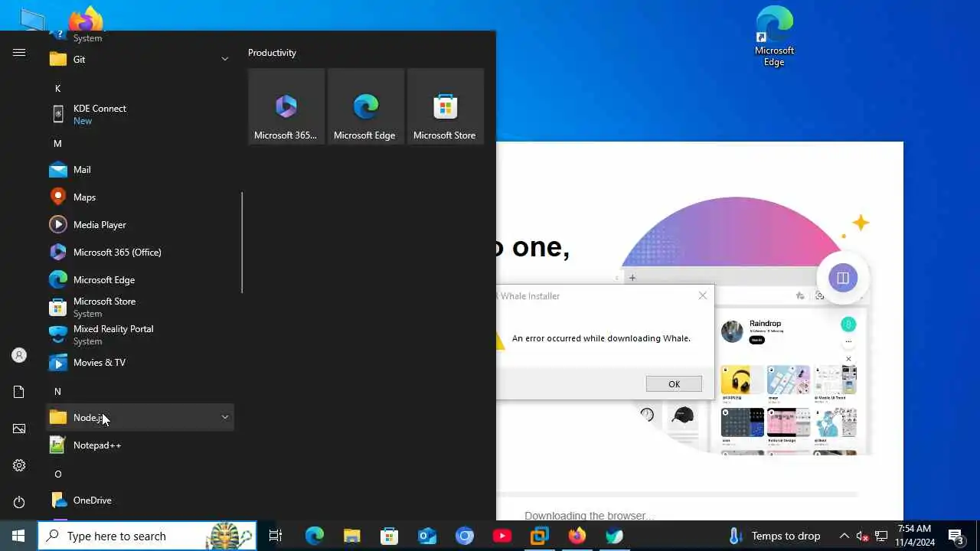The height and width of the screenshot is (551, 980).
Task: Click the letter K section header
Action: 57,88
